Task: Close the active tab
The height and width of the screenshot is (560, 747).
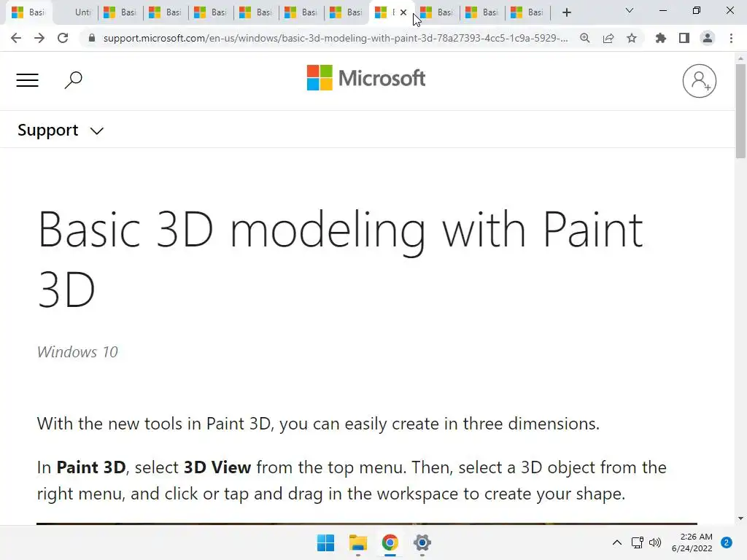Action: [403, 12]
